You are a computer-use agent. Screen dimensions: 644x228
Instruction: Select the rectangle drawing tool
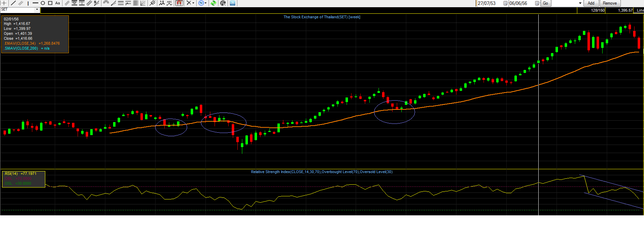click(x=50, y=3)
